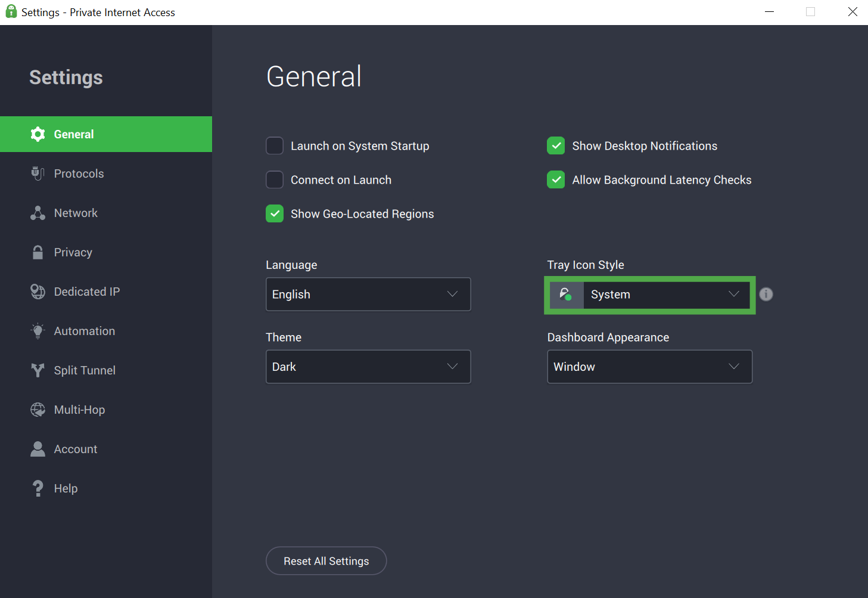The height and width of the screenshot is (598, 868).
Task: Enable Connect on Launch checkbox
Action: coord(275,180)
